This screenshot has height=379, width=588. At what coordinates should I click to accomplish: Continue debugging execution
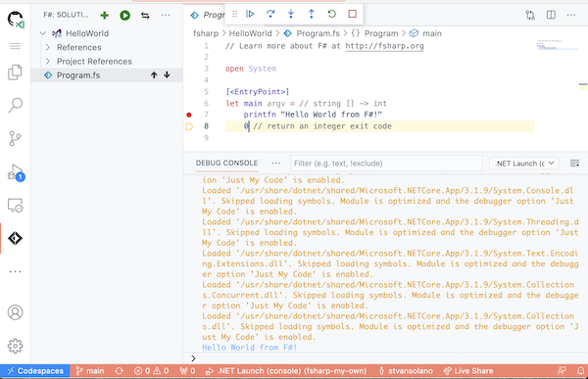pyautogui.click(x=250, y=15)
